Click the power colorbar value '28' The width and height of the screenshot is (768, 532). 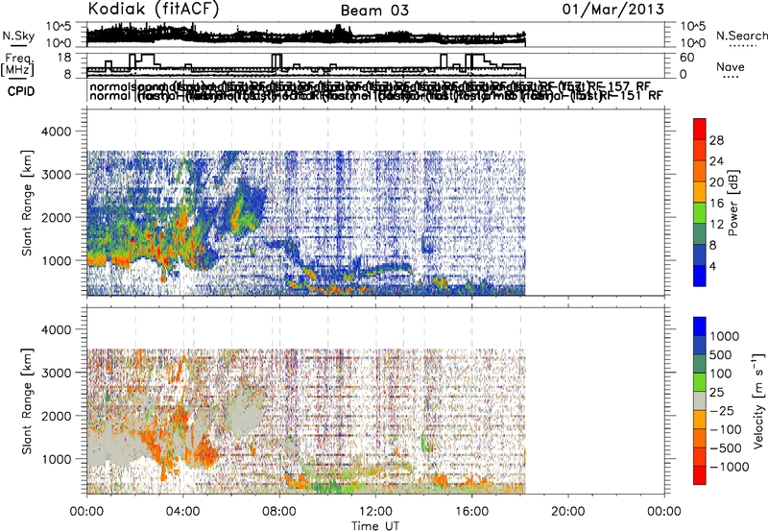coord(716,140)
